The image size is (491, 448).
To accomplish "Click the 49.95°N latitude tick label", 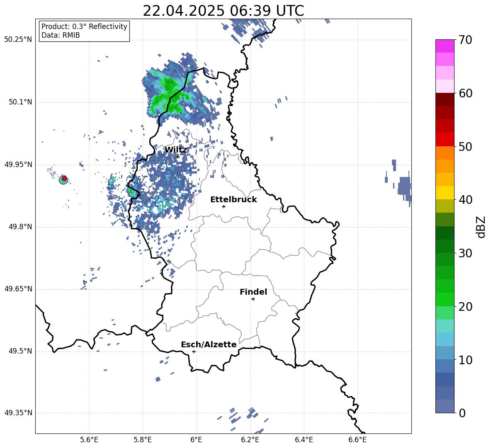I will click(18, 165).
